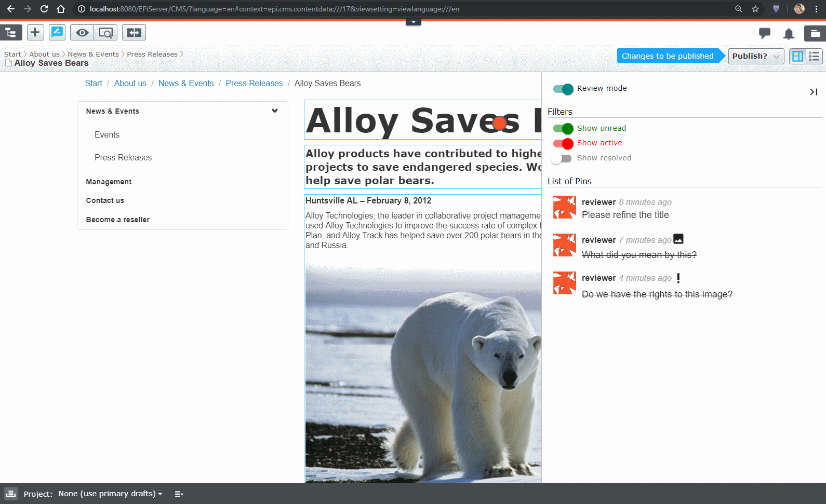Open the Project selection dropdown
This screenshot has width=826, height=504.
point(110,494)
